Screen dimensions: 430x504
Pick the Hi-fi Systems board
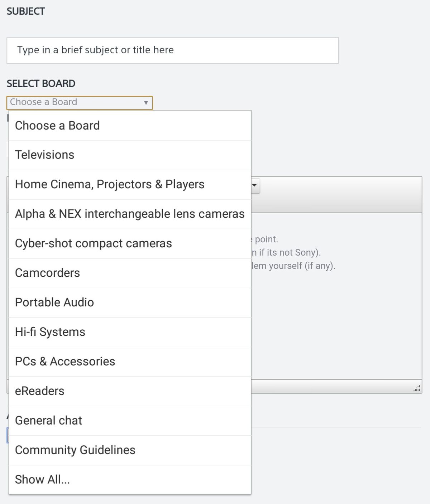[130, 332]
